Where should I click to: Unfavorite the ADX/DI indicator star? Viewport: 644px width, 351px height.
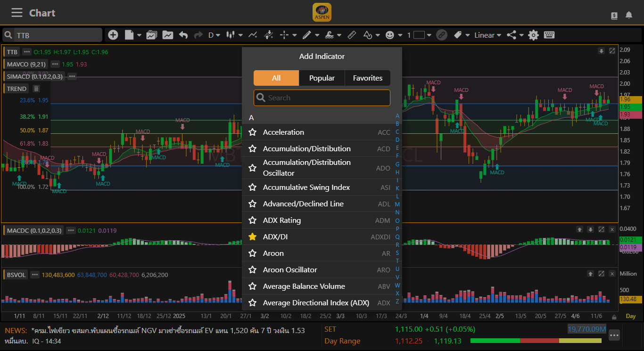253,237
